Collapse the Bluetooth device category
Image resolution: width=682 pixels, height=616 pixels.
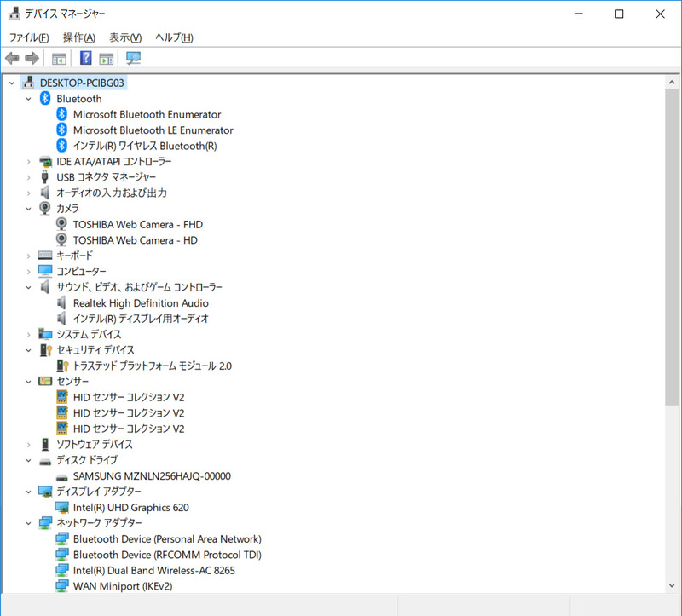(28, 98)
